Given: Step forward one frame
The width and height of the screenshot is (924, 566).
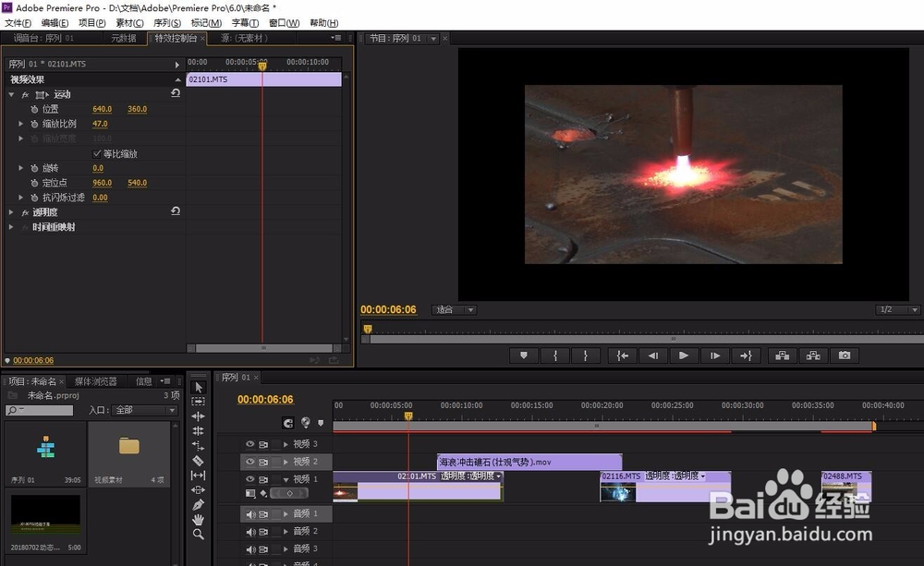Looking at the screenshot, I should pyautogui.click(x=715, y=355).
